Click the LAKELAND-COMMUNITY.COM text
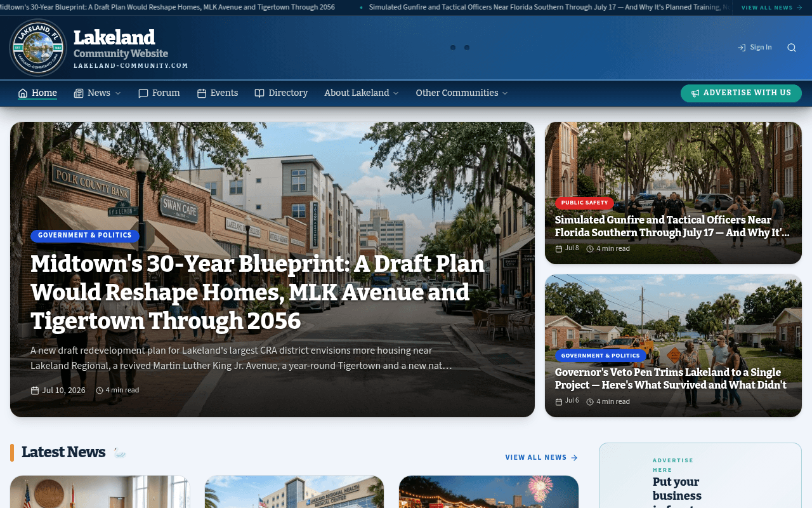This screenshot has width=812, height=508. pos(131,66)
